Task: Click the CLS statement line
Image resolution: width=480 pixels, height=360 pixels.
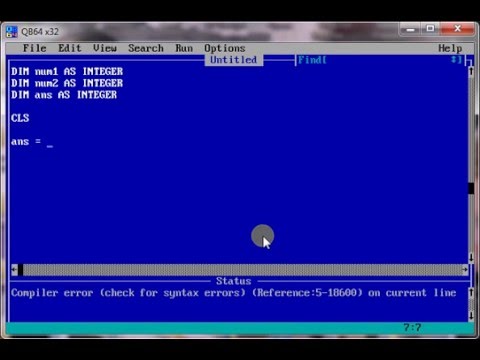Action: [x=20, y=118]
